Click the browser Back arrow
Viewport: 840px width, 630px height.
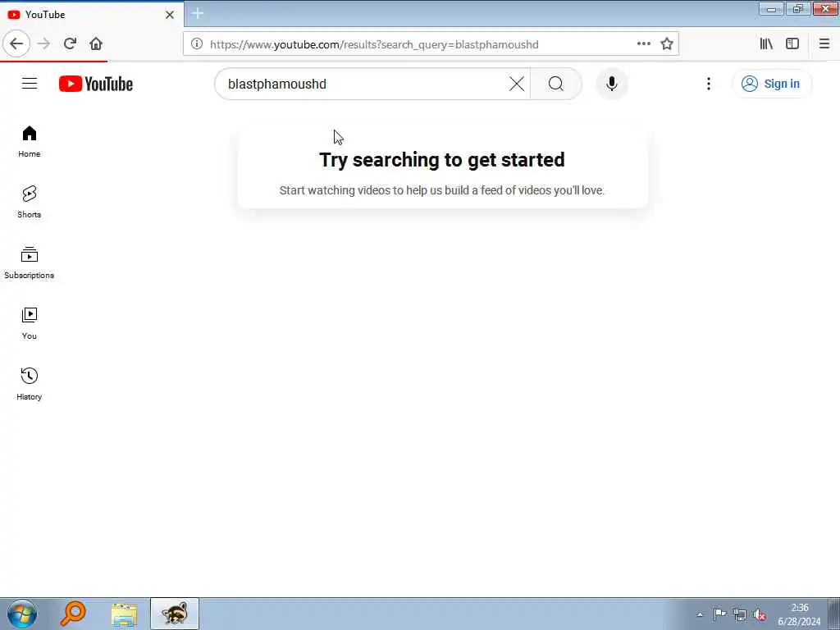point(16,44)
